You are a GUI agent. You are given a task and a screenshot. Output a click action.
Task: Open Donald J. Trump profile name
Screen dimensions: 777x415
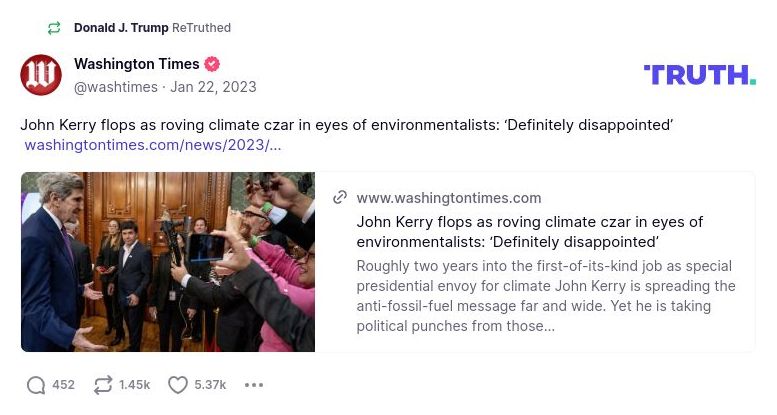pos(121,28)
